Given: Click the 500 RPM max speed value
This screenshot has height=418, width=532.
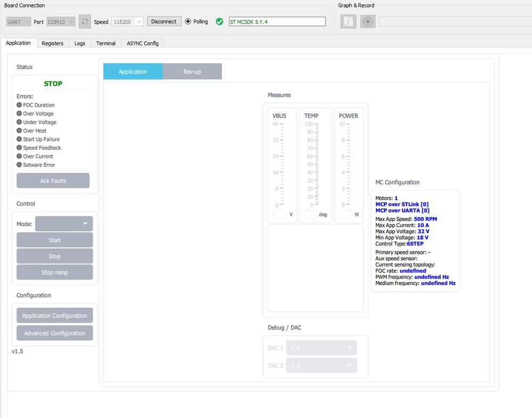Looking at the screenshot, I should coord(425,219).
